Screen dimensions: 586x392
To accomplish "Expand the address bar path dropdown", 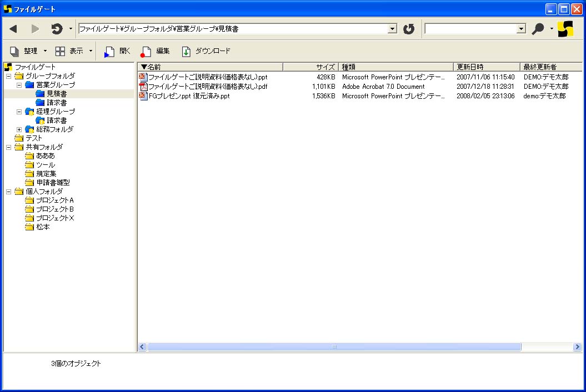I will [392, 29].
